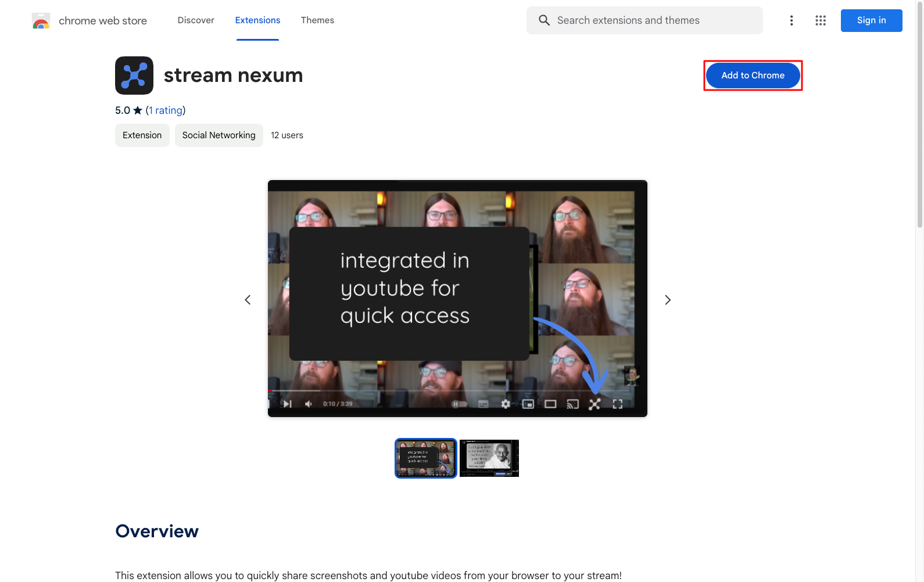924x582 pixels.
Task: Open the Google apps grid
Action: [821, 20]
